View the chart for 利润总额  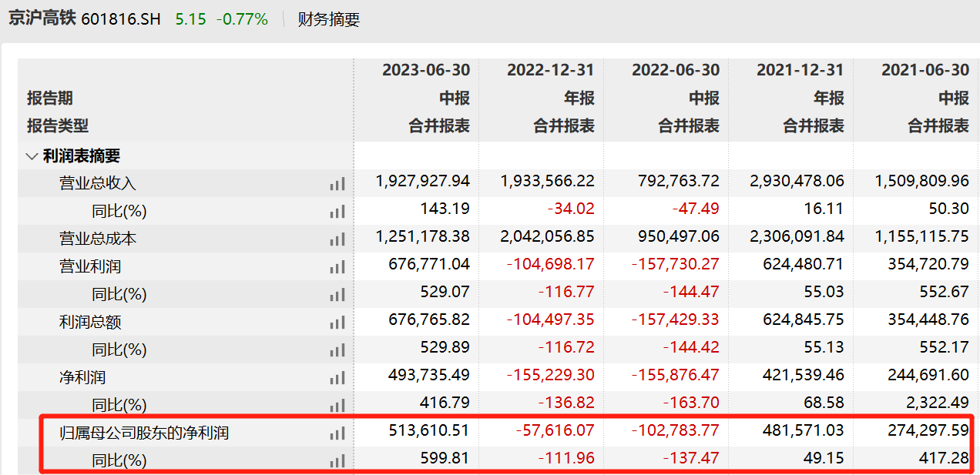pyautogui.click(x=337, y=322)
